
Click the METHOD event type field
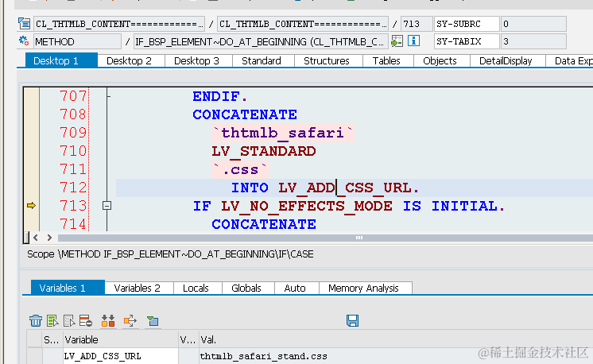(x=77, y=41)
